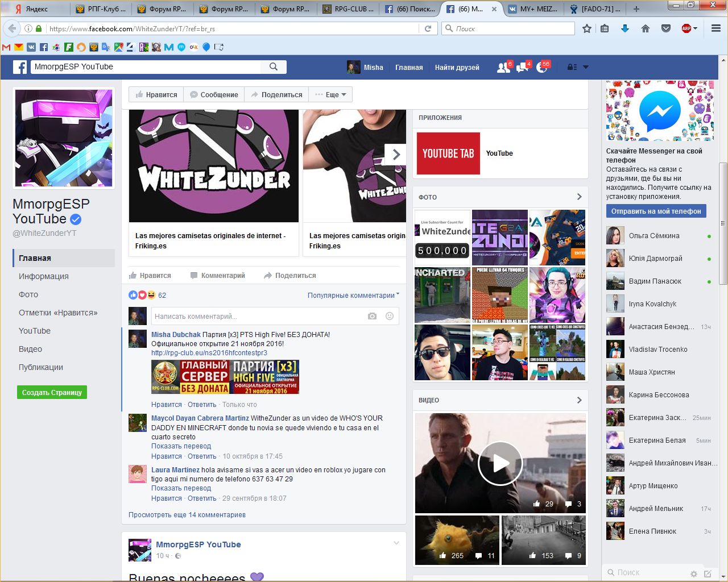Open chat with Ольга Сёмкина

point(659,236)
